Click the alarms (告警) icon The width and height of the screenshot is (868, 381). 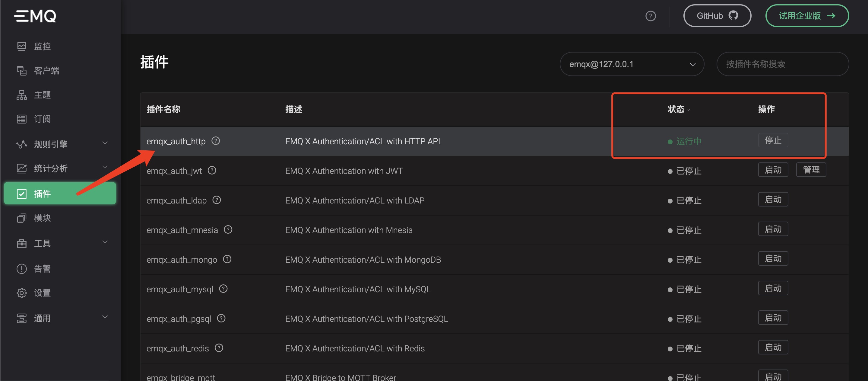click(22, 269)
